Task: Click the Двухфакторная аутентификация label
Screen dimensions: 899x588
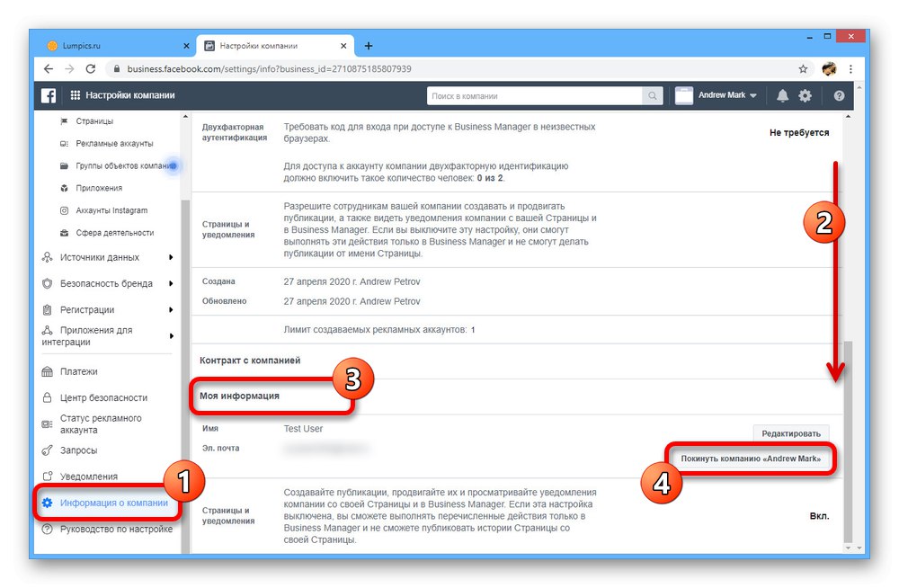Action: pyautogui.click(x=234, y=132)
